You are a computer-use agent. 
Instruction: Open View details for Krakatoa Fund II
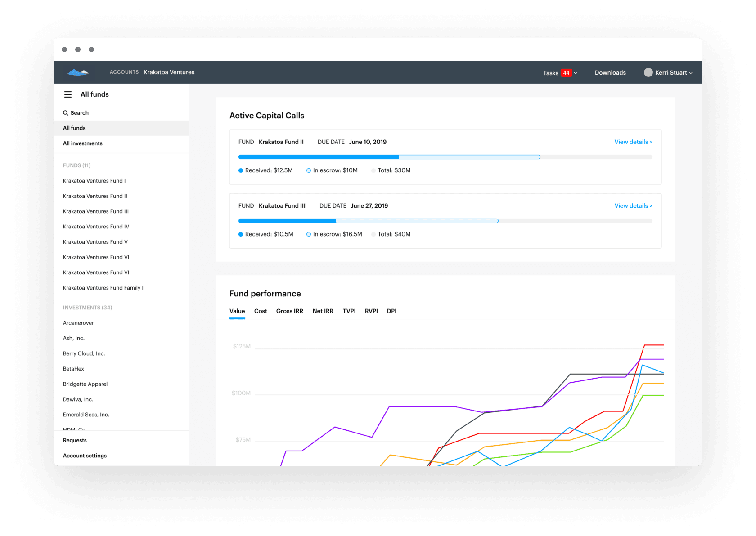[633, 142]
